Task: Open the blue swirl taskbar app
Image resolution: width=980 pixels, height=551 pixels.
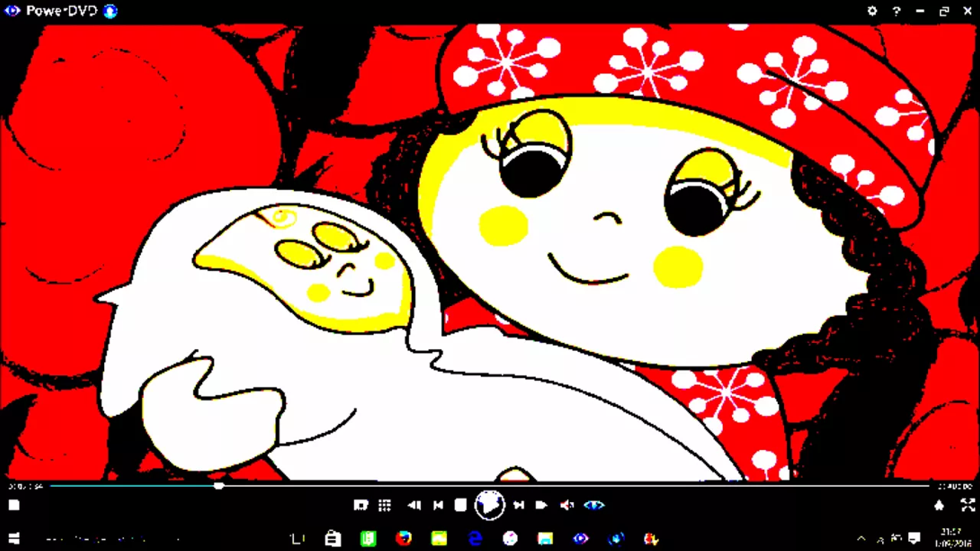Action: 616,539
